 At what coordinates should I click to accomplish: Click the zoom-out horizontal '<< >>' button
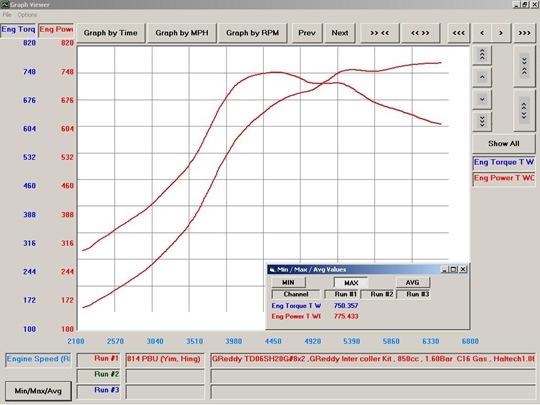[420, 33]
